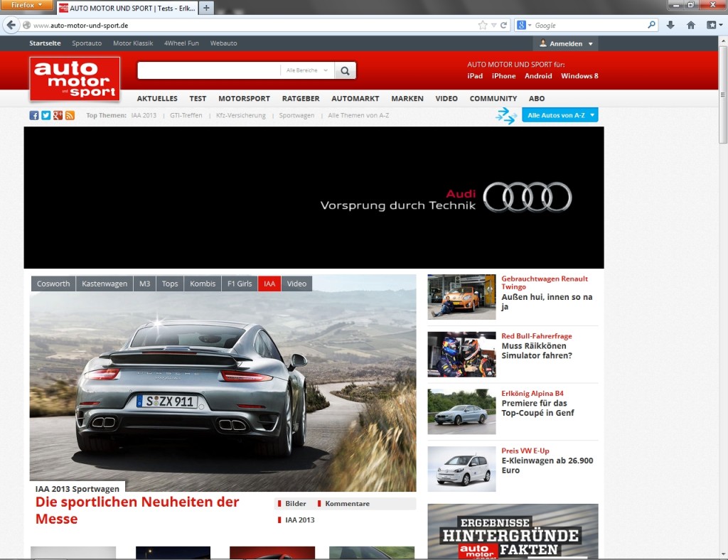Switch to the Kastenwagen slider tab

point(105,284)
